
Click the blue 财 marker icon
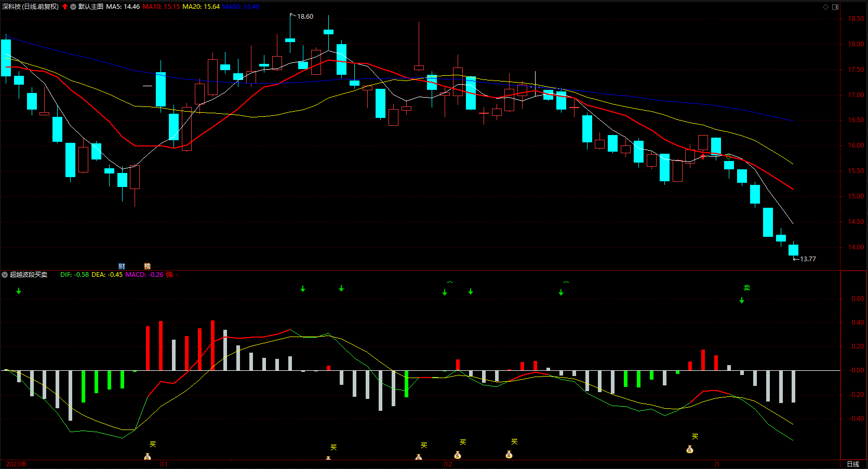[122, 266]
